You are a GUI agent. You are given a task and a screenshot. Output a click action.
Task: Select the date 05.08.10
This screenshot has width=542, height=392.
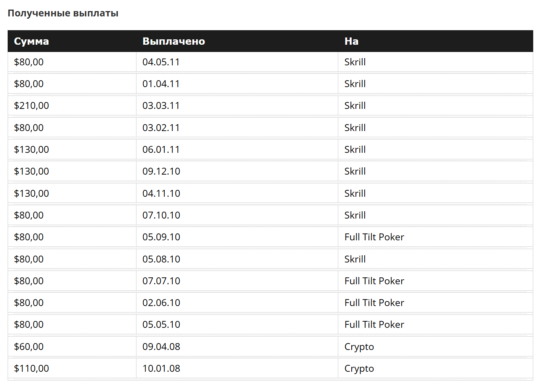click(x=161, y=259)
